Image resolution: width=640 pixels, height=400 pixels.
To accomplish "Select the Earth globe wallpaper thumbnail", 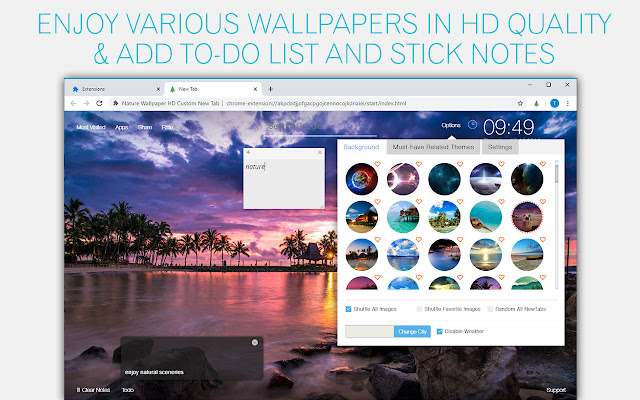I will pyautogui.click(x=362, y=179).
